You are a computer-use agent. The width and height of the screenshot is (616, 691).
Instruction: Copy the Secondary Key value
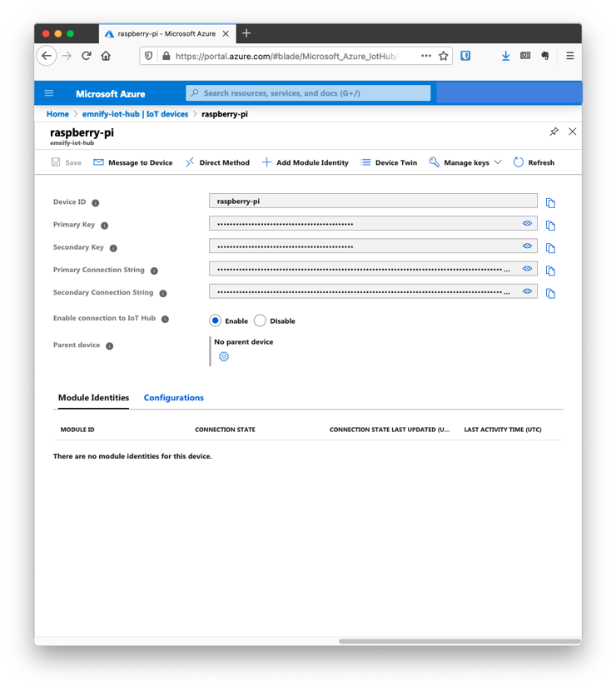[x=550, y=248]
